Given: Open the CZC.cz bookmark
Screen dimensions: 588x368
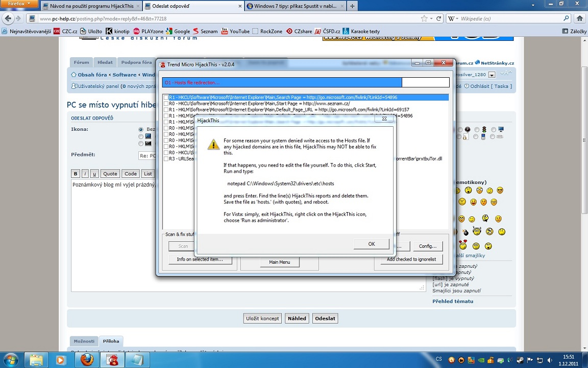Looking at the screenshot, I should pos(65,31).
